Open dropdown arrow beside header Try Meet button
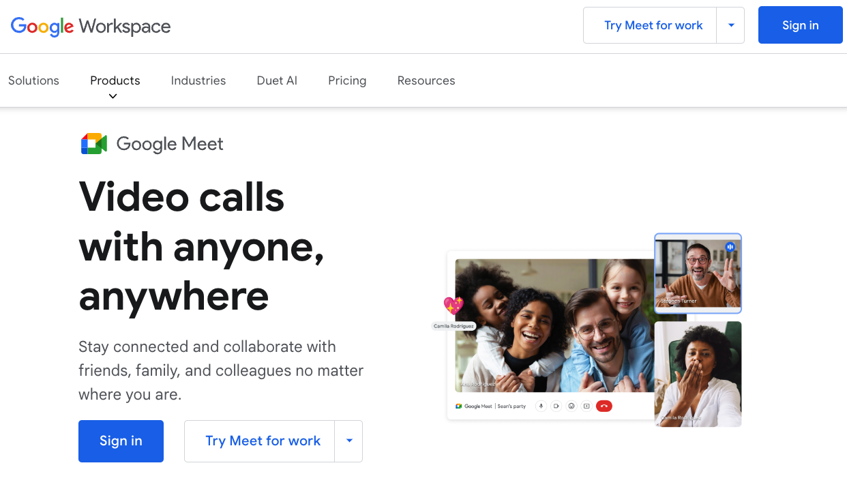Viewport: 847px width, 504px height. 731,25
